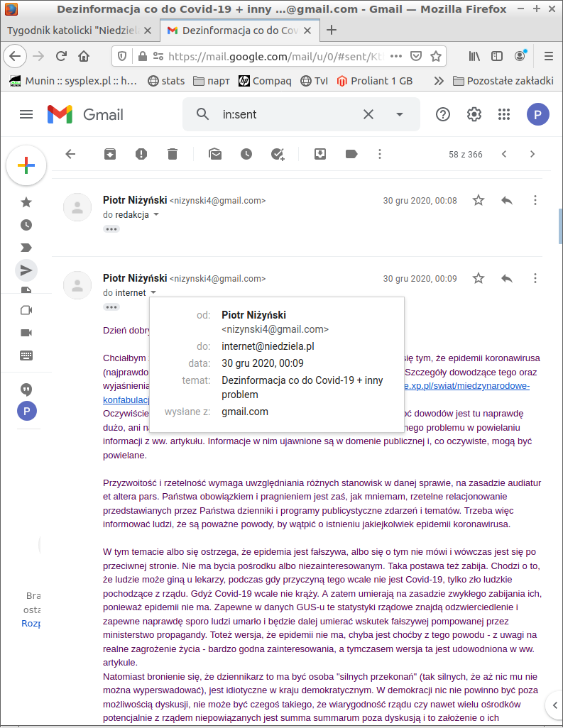The image size is (563, 728).
Task: Go to the newer conversation
Action: (x=504, y=154)
